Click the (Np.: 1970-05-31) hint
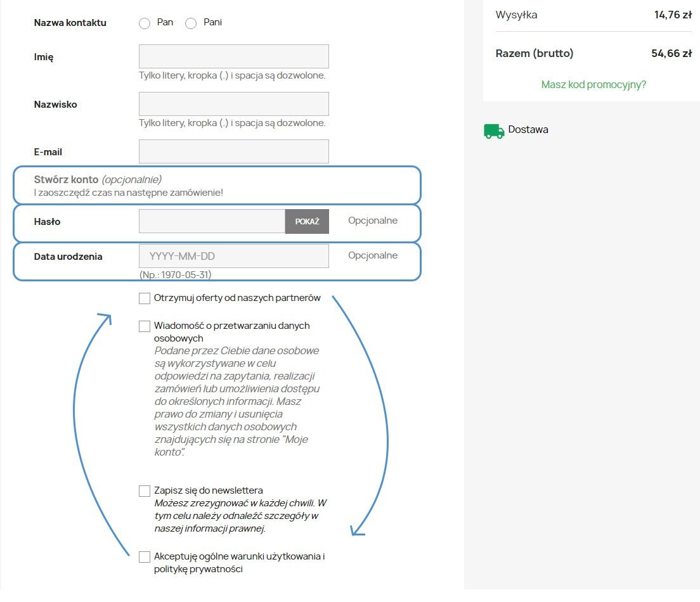This screenshot has height=602, width=700. click(x=176, y=275)
